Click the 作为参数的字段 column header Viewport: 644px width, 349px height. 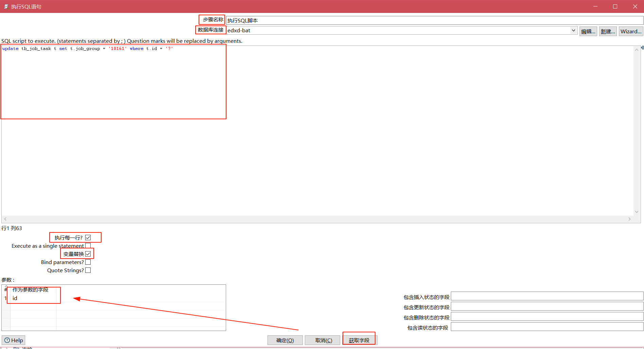31,290
